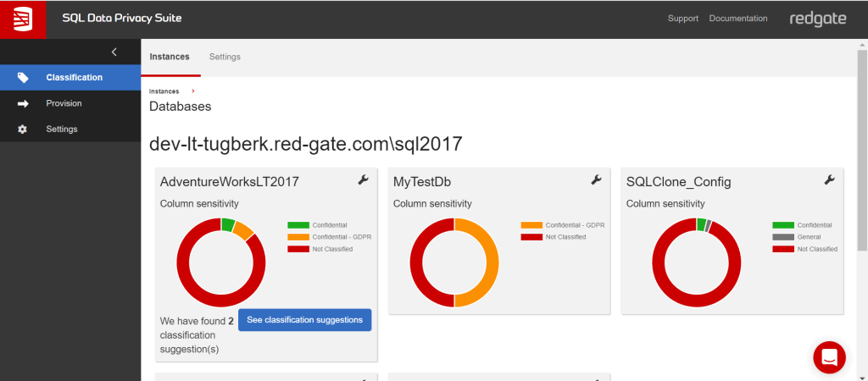Click the red Not Classified swatch in the MyTestDb legend
The width and height of the screenshot is (868, 381).
[531, 237]
